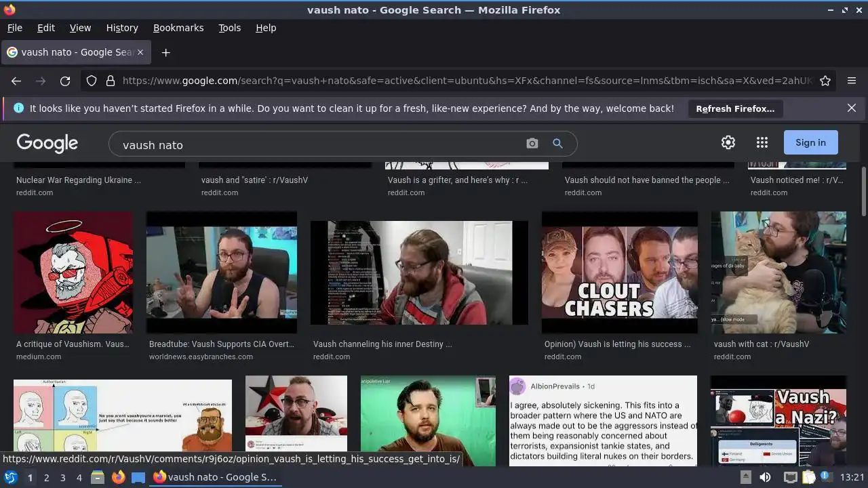
Task: Launch Firefox from the taskbar quick launcher
Action: [x=118, y=477]
